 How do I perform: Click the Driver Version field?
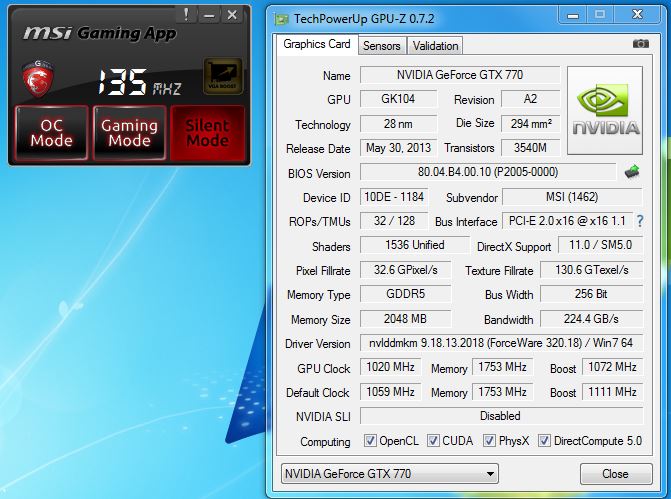click(501, 343)
